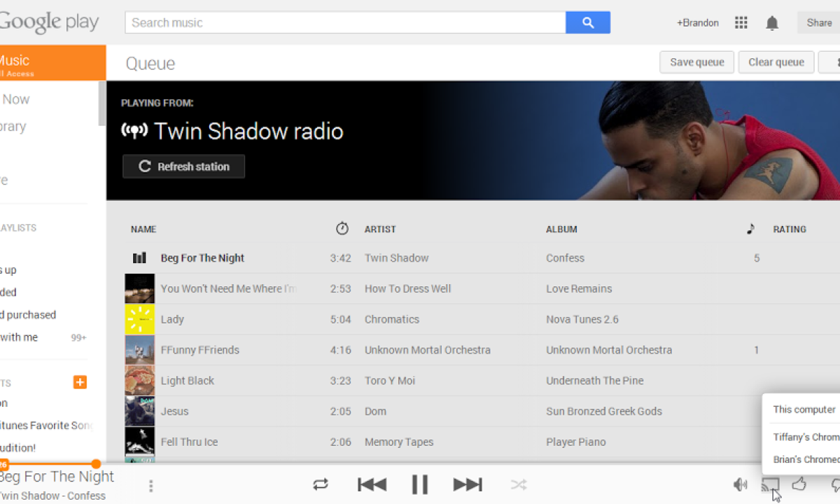Sort by duration clock column icon
Viewport: 840px width, 504px height.
(342, 228)
